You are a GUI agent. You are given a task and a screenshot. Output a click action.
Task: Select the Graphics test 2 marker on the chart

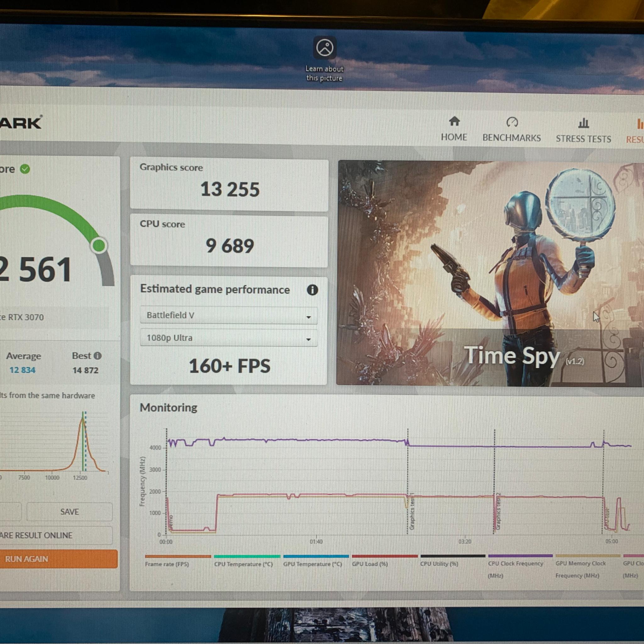(498, 511)
